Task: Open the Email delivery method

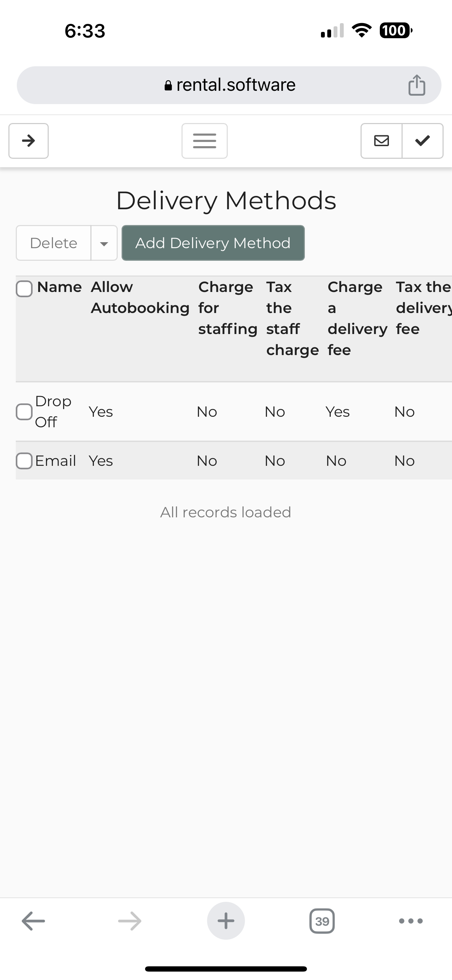Action: click(56, 461)
